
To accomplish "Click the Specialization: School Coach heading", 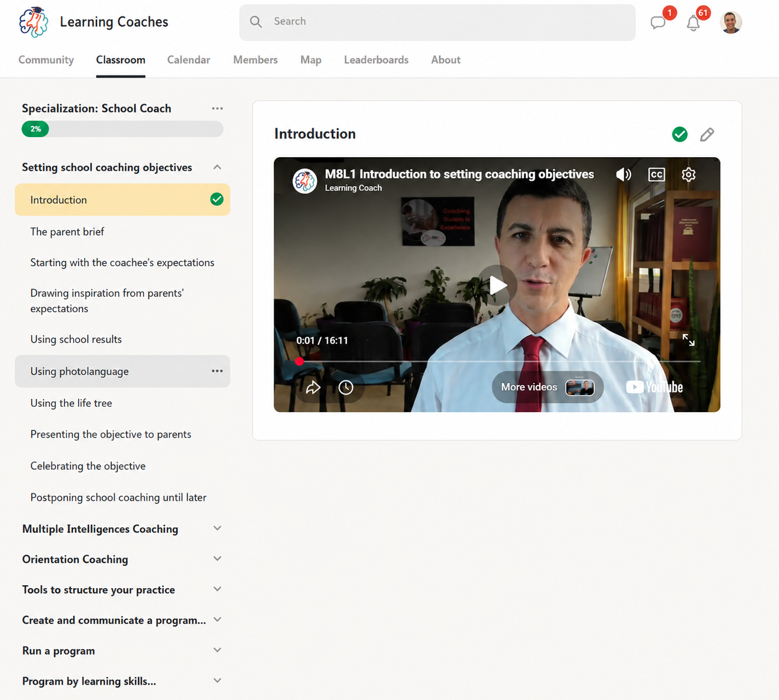I will pos(97,108).
